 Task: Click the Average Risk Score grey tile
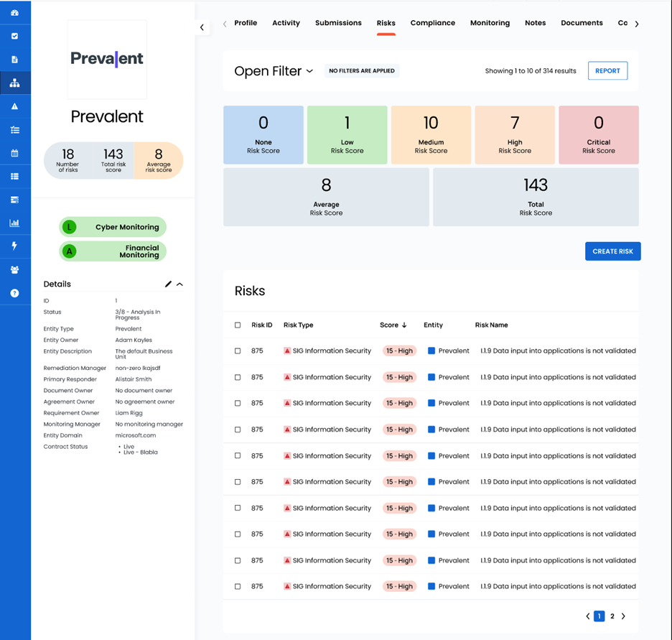click(x=326, y=198)
